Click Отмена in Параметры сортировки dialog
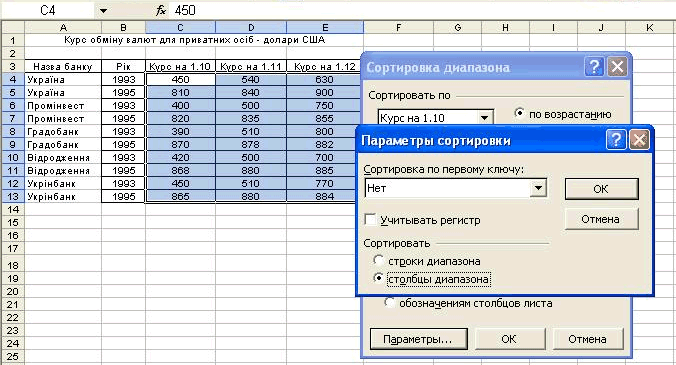Image resolution: width=676 pixels, height=365 pixels. pos(601,219)
